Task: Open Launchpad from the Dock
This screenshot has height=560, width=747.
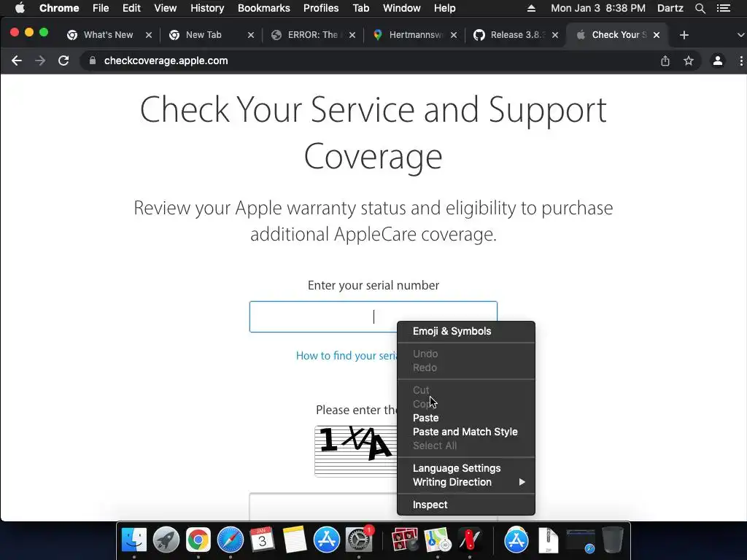Action: [166, 540]
